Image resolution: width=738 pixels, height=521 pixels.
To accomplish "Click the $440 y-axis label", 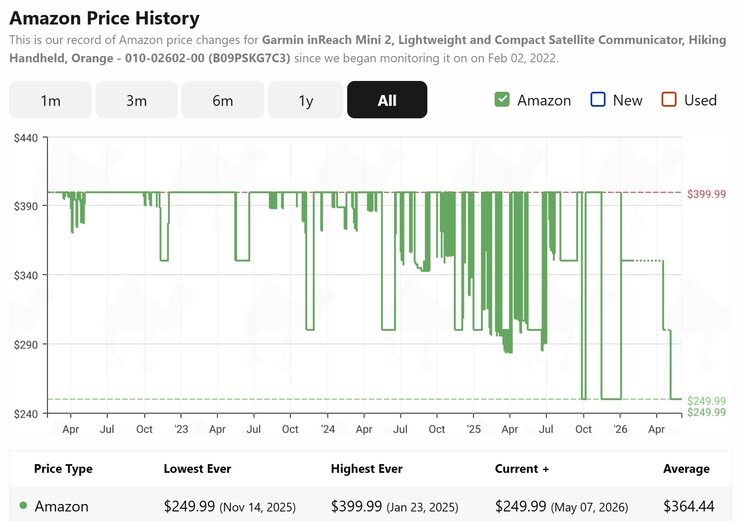I will pyautogui.click(x=25, y=138).
